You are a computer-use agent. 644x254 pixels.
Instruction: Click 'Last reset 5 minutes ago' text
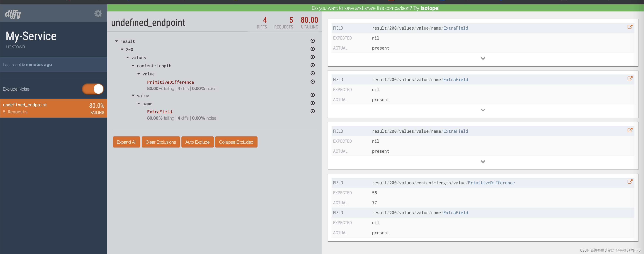(28, 64)
